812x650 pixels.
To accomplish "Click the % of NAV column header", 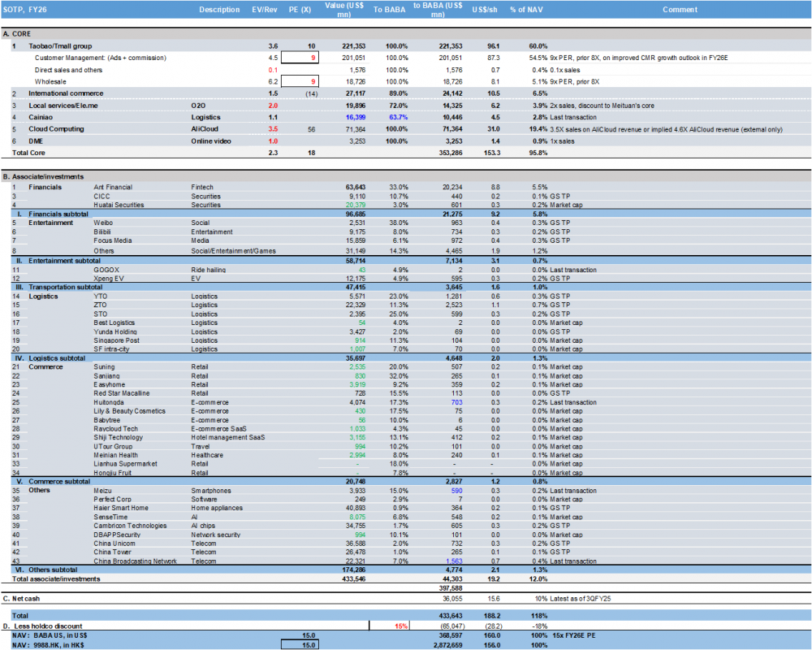I will coord(526,10).
